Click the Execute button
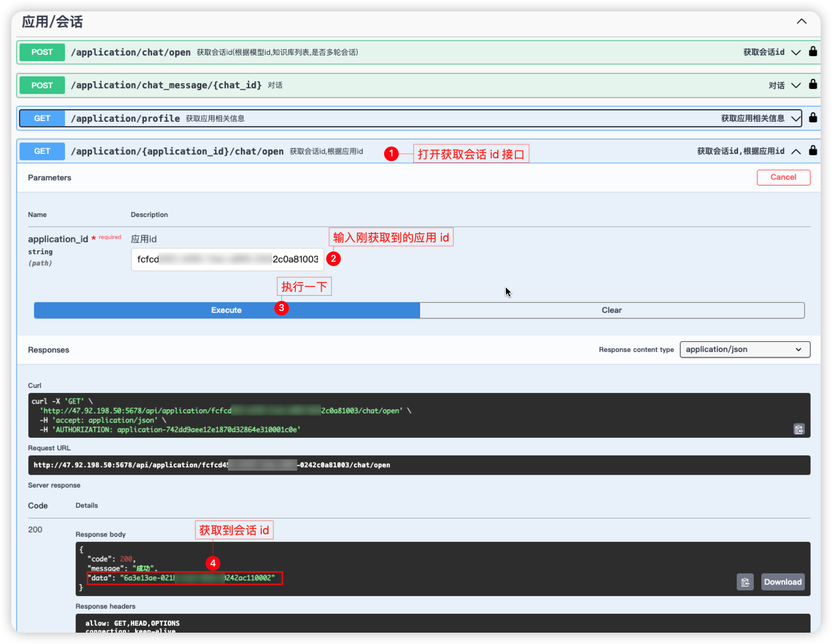 pos(226,310)
